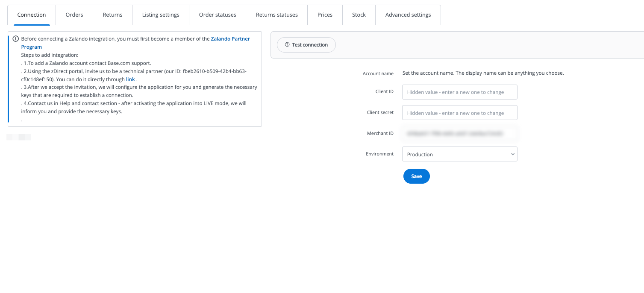Screen dimensions: 644x293
Task: Switch to the Prices tab
Action: pos(325,15)
